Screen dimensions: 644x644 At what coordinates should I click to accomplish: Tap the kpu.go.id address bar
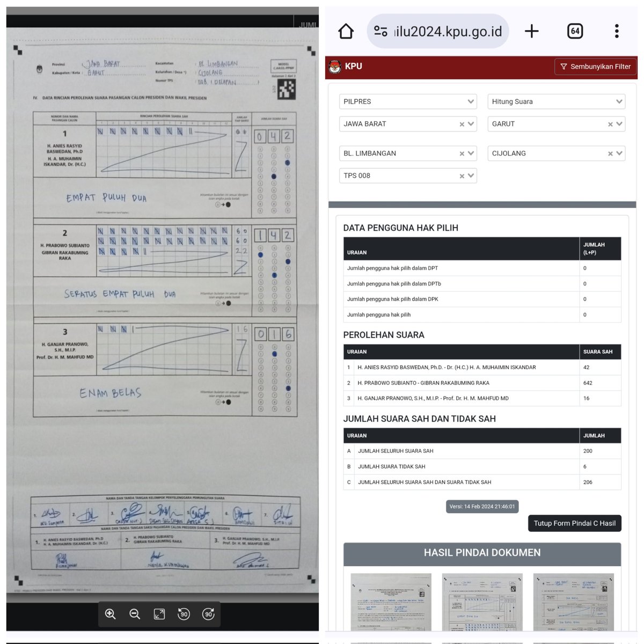click(x=438, y=31)
